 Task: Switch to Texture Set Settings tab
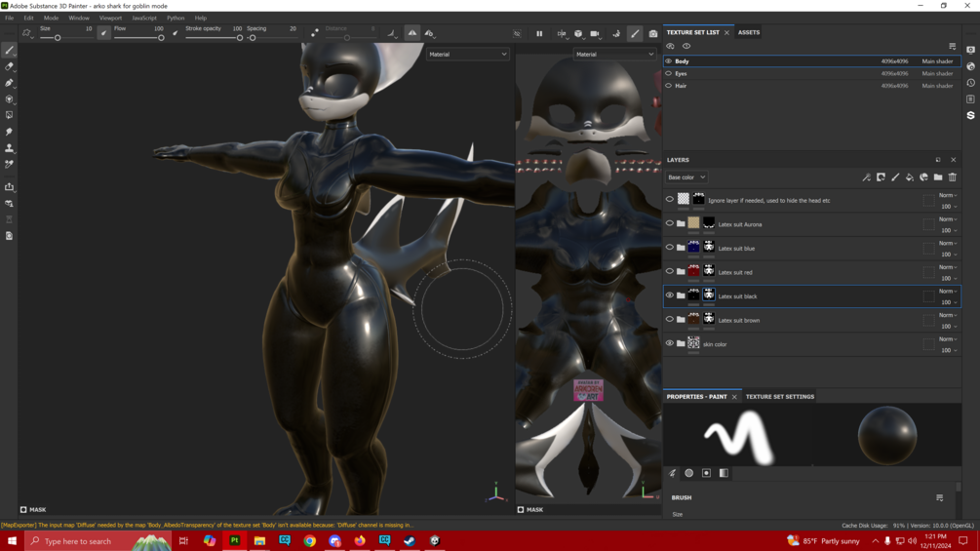point(779,397)
